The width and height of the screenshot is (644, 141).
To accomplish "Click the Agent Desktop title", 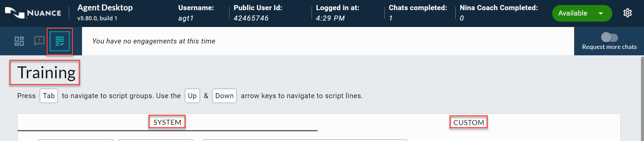I will pos(105,8).
